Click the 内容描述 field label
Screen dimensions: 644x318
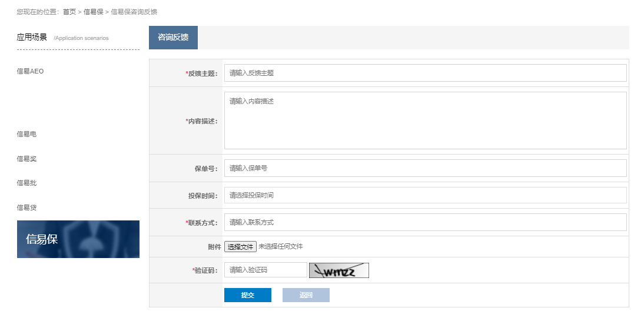(x=202, y=122)
